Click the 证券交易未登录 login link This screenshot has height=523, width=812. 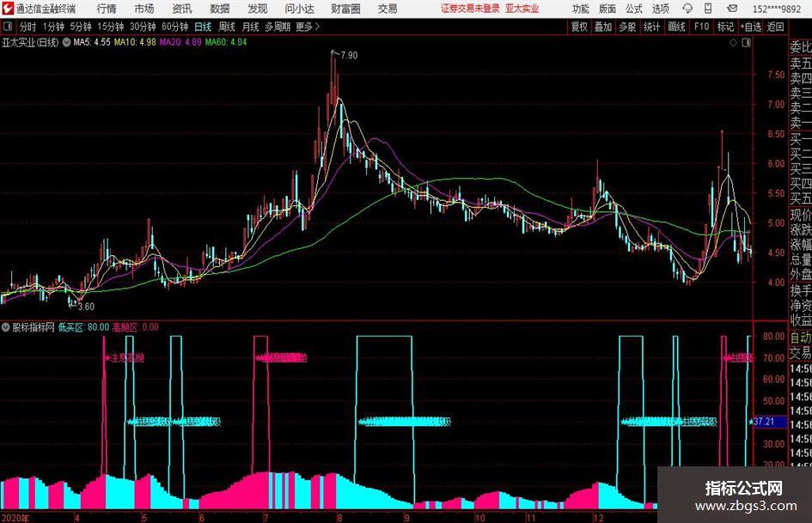[470, 9]
